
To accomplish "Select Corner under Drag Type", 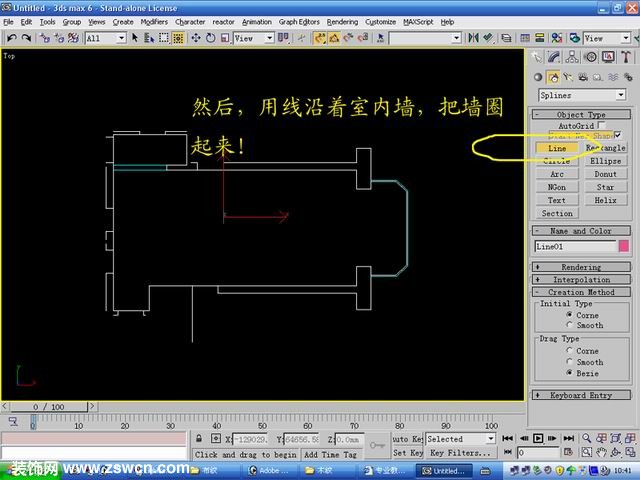I will pos(569,350).
